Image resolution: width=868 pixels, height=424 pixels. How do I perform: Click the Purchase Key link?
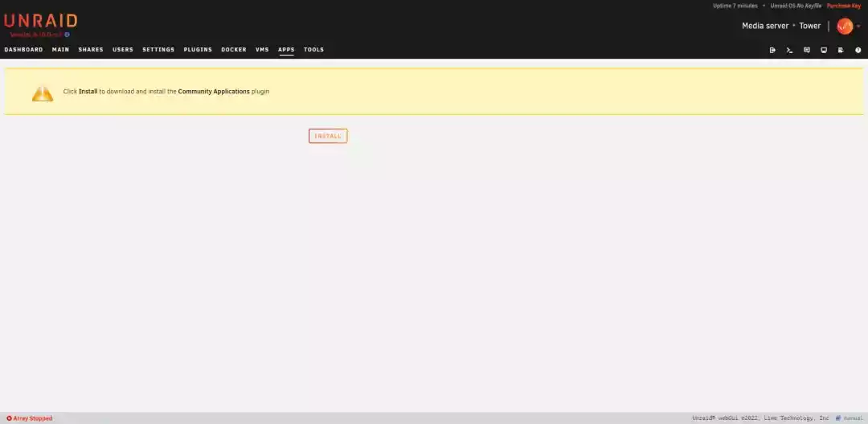point(843,6)
